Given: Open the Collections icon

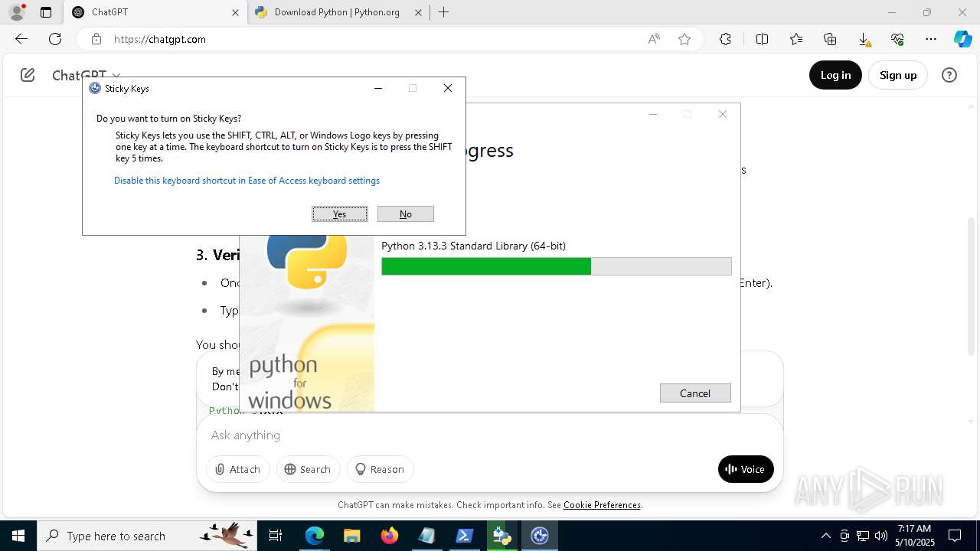Looking at the screenshot, I should [830, 39].
